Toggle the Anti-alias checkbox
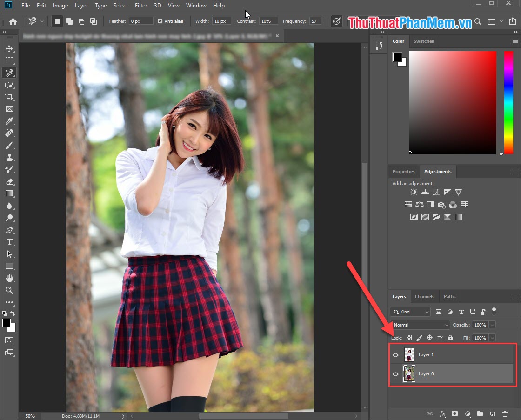 click(160, 21)
